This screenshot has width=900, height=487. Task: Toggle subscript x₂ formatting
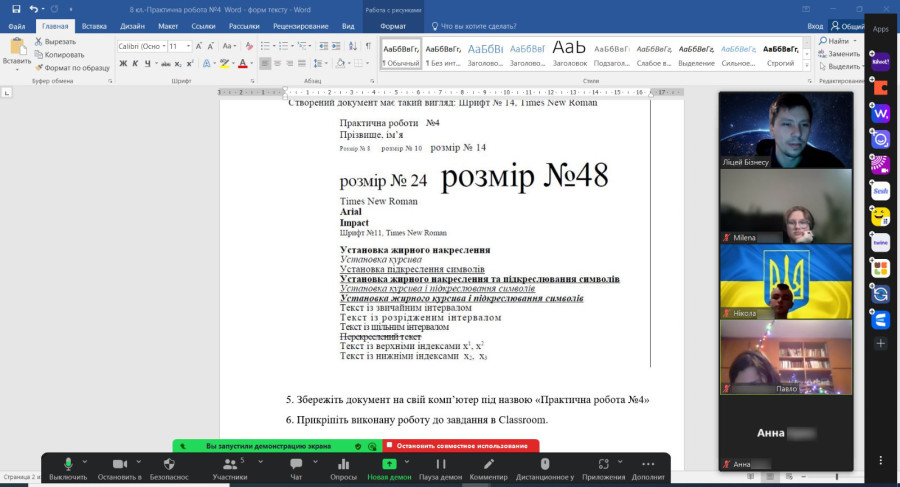pos(178,63)
